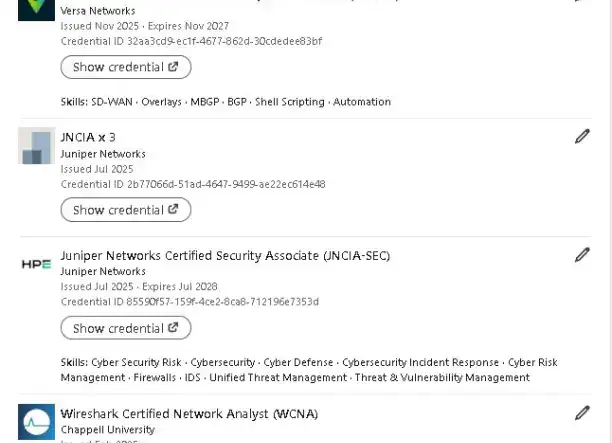Click the HPE logo image
The image size is (612, 443).
tap(36, 264)
